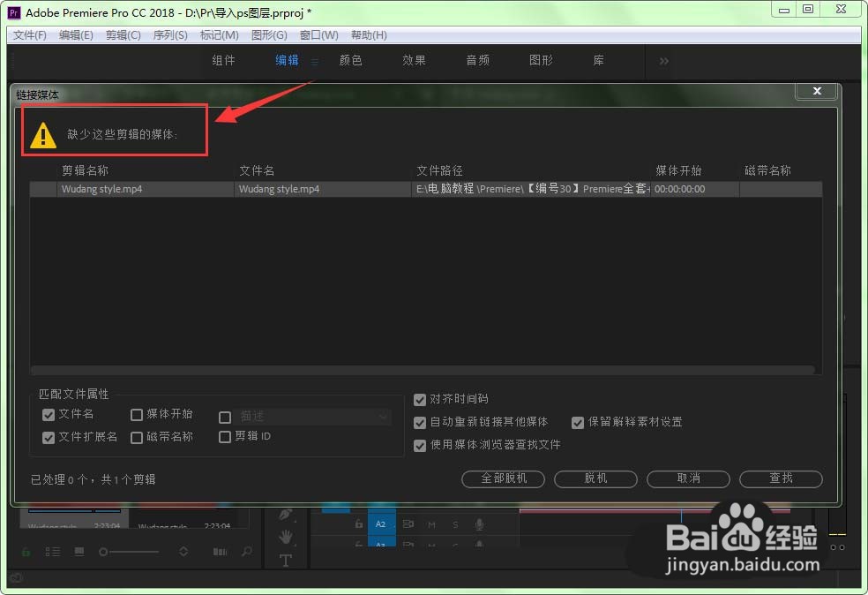
Task: Switch project panel to icon view
Action: pos(79,552)
